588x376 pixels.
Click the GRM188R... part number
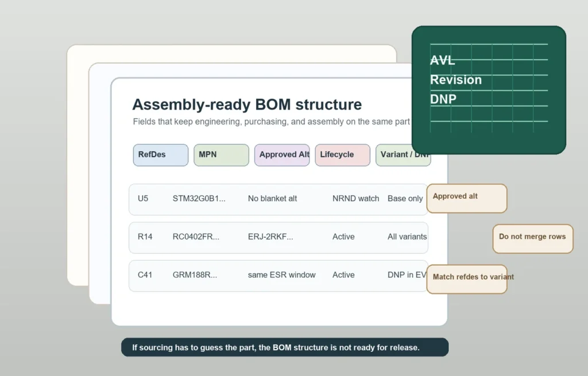pyautogui.click(x=195, y=275)
